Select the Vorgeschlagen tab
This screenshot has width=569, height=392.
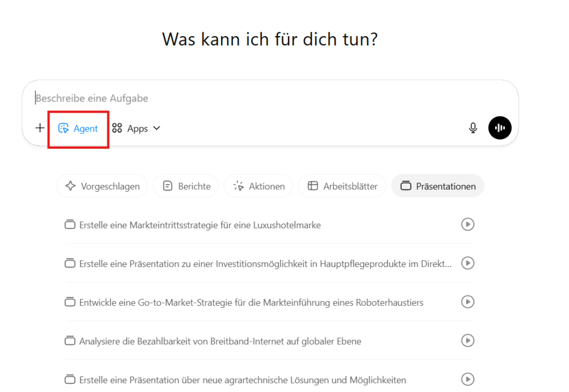pos(102,186)
